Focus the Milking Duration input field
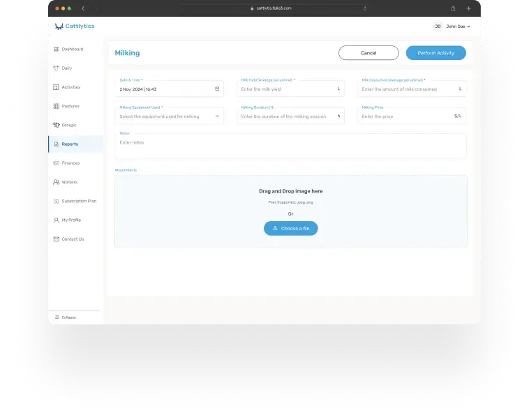Image resolution: width=529 pixels, height=420 pixels. click(x=290, y=116)
